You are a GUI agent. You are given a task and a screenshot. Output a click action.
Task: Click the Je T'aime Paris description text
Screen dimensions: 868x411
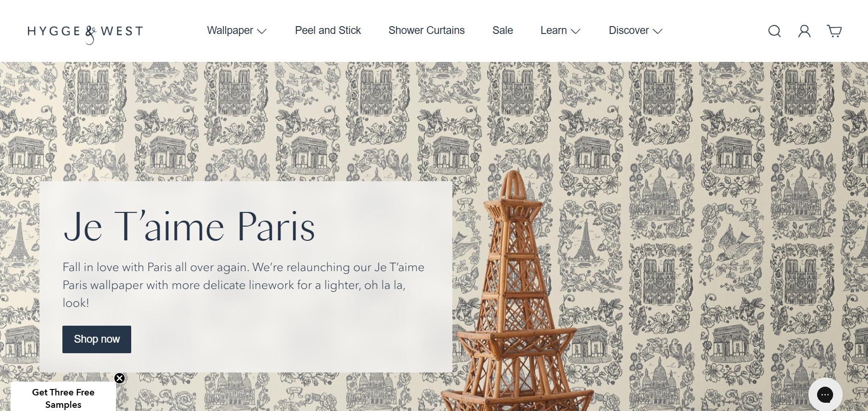pyautogui.click(x=244, y=285)
